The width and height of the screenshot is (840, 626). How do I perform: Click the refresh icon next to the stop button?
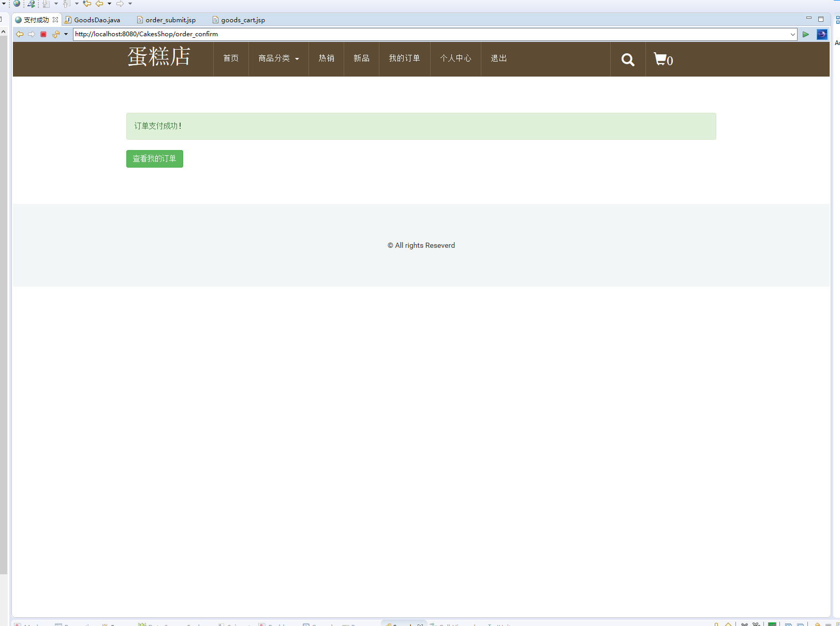[55, 34]
